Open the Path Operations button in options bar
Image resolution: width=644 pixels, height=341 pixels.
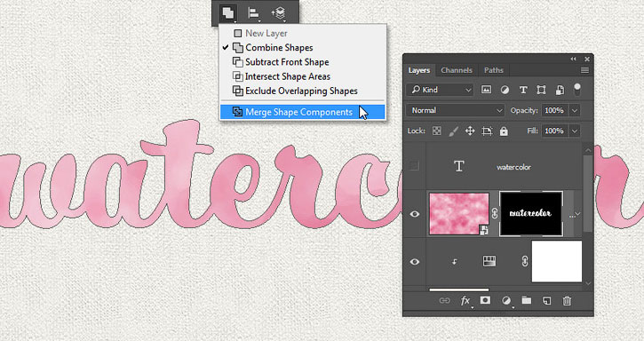(228, 12)
